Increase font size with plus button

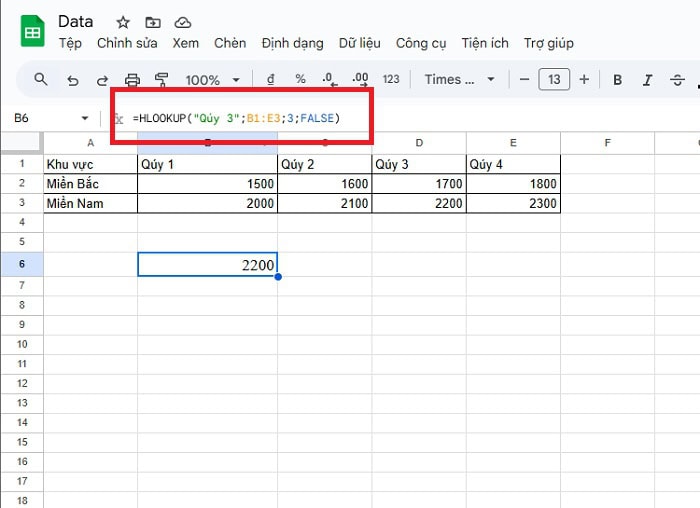tap(584, 80)
